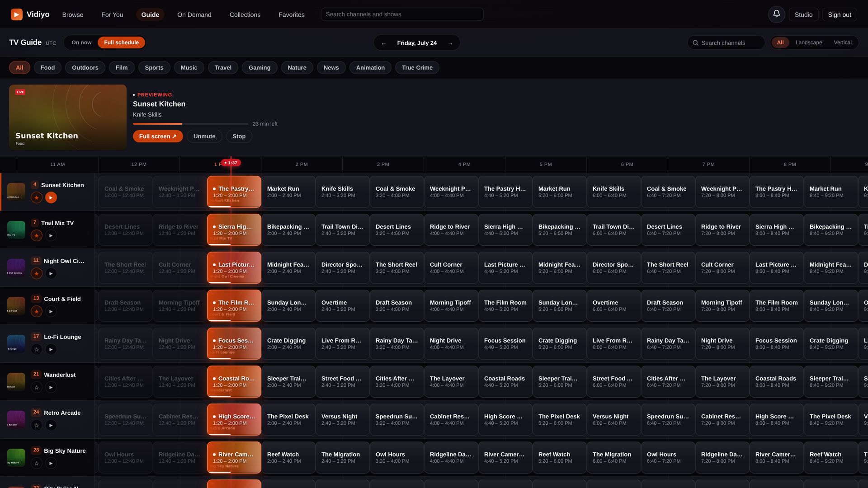This screenshot has height=488, width=868.
Task: Open On Demand section
Action: point(194,14)
